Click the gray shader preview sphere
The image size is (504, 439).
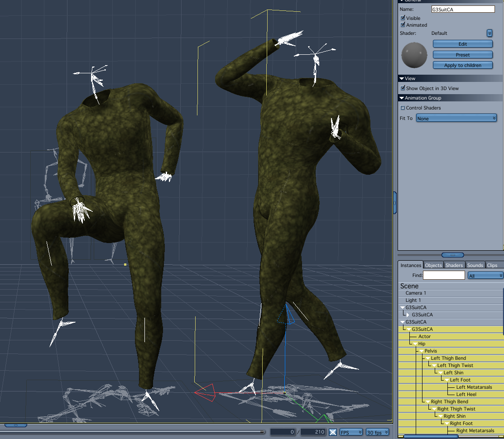[x=414, y=55]
